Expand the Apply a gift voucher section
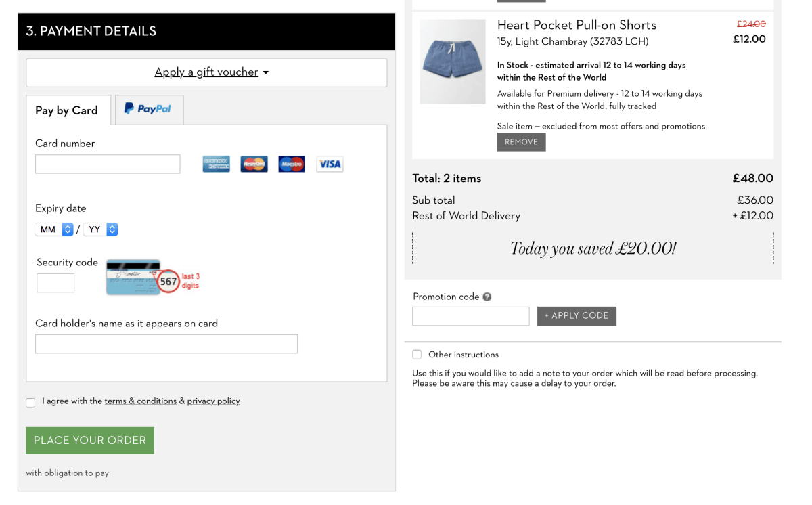This screenshot has width=812, height=505. (x=211, y=72)
